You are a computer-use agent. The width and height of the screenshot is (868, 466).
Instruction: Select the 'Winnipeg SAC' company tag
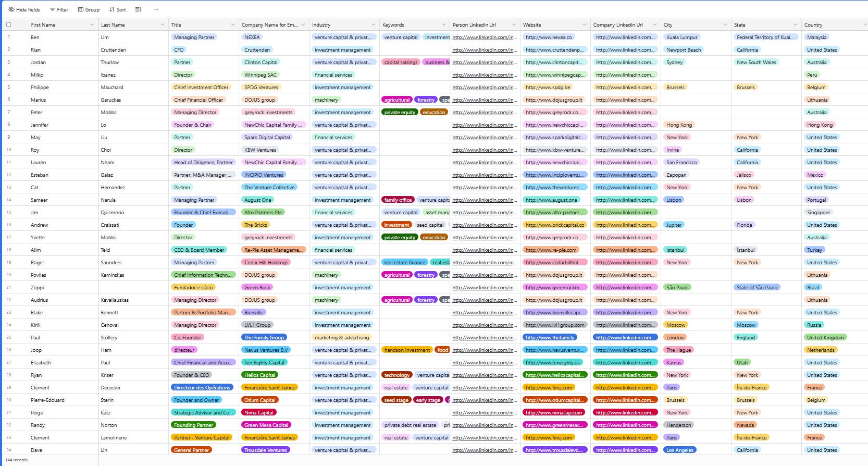coord(261,75)
